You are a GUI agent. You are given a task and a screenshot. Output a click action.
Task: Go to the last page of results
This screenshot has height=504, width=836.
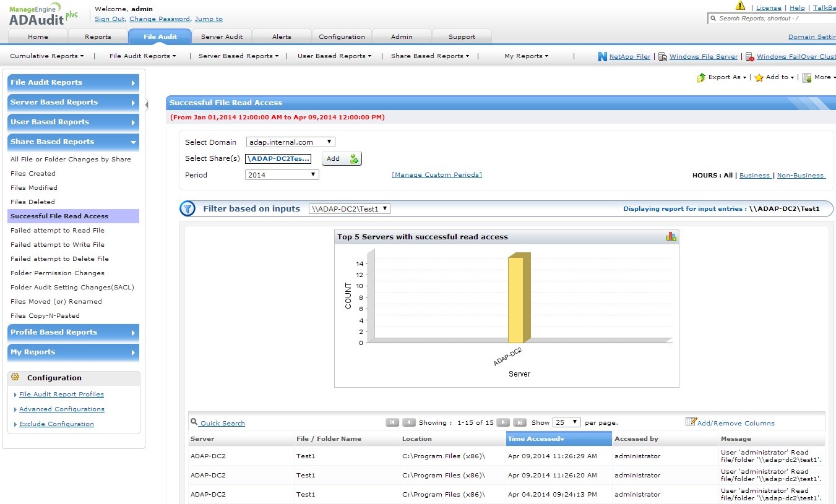(x=520, y=422)
